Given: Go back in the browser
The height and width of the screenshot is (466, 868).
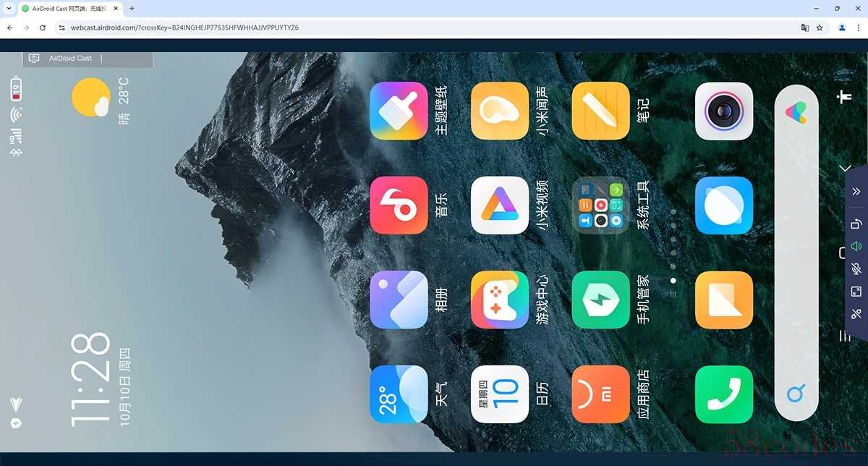Looking at the screenshot, I should pos(10,27).
